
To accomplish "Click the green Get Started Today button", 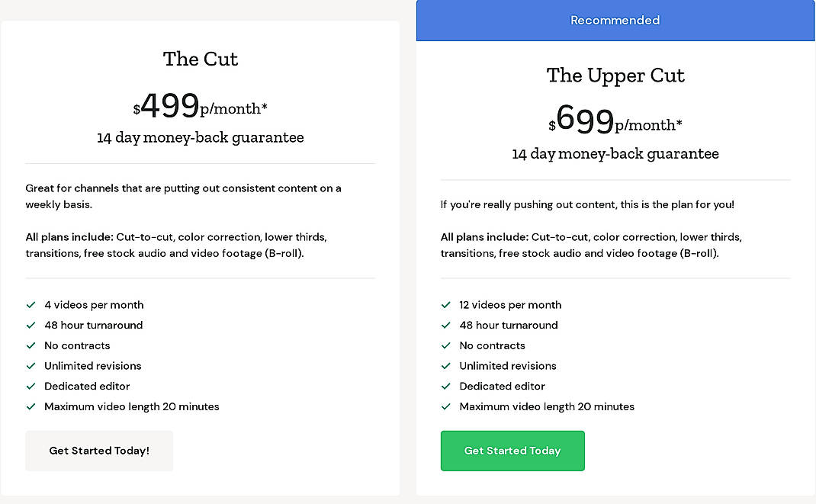I will pyautogui.click(x=512, y=451).
